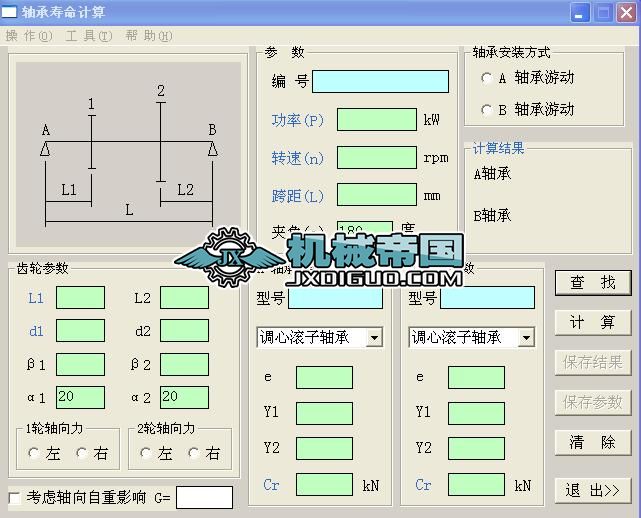Viewport: 641px width, 518px height.
Task: Select A 轴承游动 radio option
Action: point(528,78)
